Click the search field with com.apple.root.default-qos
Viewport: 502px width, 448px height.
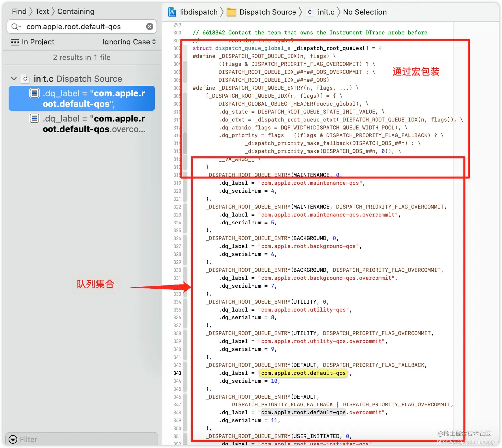(x=82, y=27)
